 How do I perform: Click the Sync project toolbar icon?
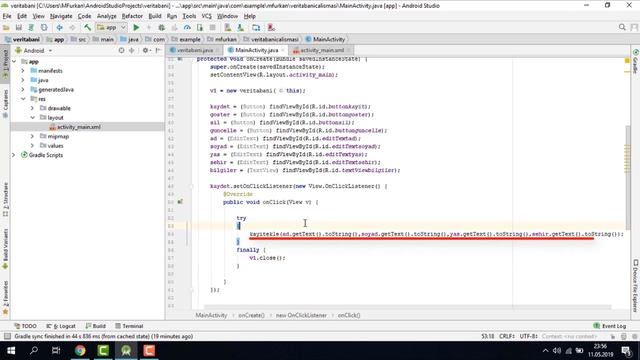pos(31,28)
